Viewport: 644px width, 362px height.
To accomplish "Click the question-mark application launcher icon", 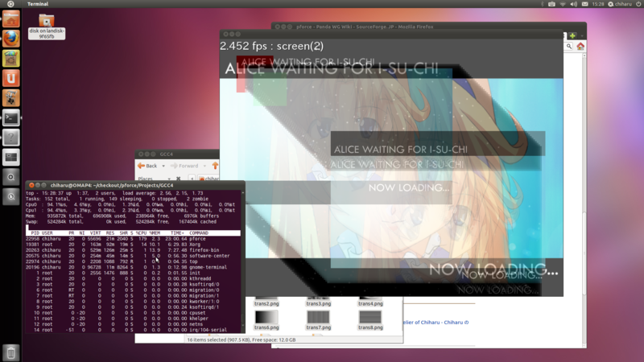I will click(x=11, y=138).
